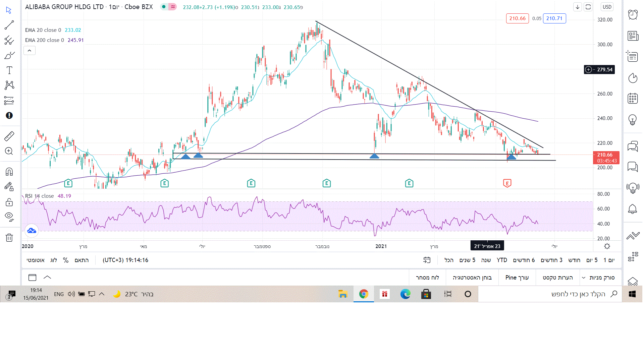Toggle hide all drawings eye icon
644x362 pixels.
(9, 216)
